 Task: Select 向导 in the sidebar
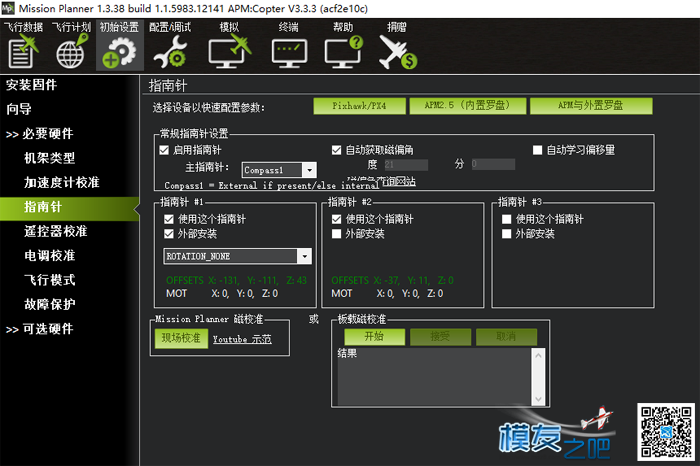(19, 109)
